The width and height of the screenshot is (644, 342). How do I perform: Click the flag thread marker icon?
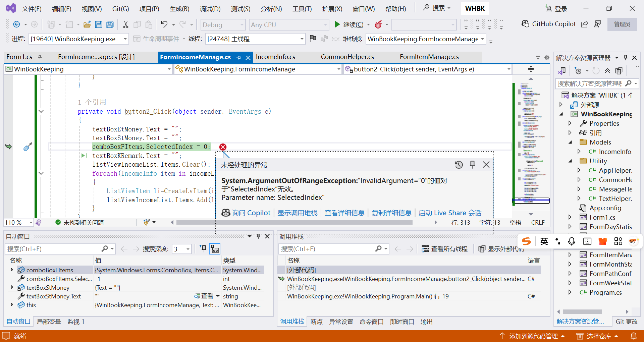(x=313, y=39)
